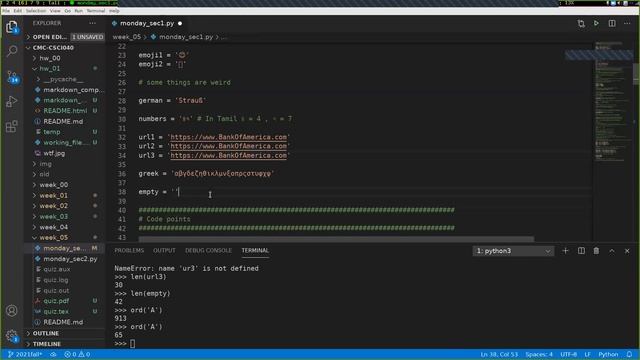Click the LF end-of-line indicator

[587, 354]
